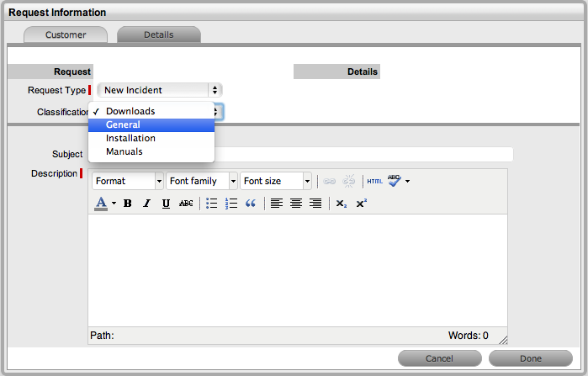Click the Subject label
The image size is (588, 376).
(x=67, y=154)
